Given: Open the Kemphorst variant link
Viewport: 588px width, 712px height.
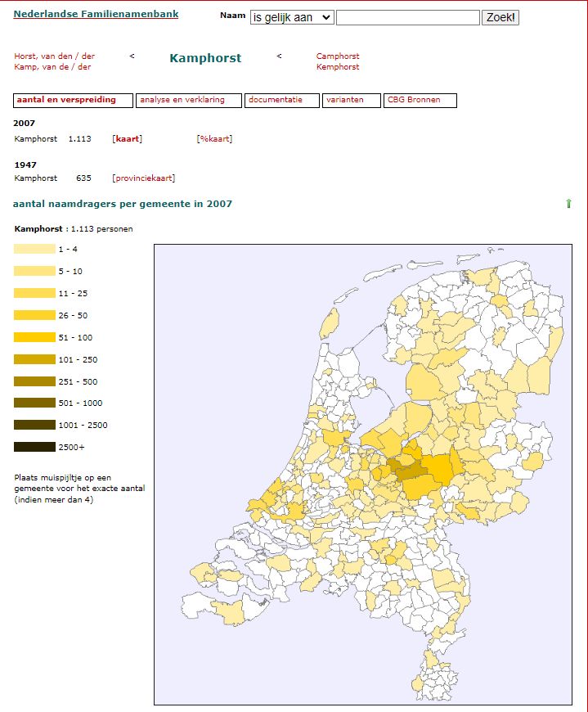Looking at the screenshot, I should tap(338, 67).
